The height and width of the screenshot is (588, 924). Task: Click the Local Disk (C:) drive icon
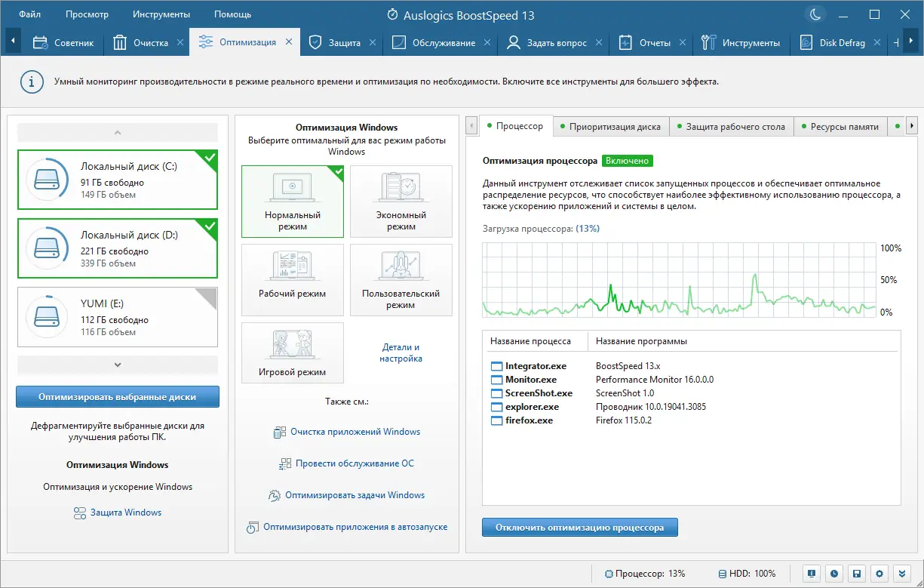tap(47, 179)
